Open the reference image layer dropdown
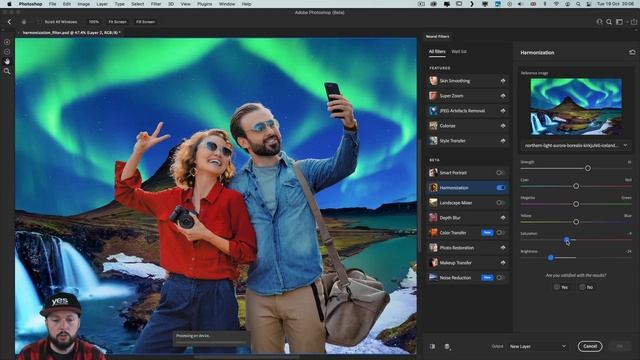This screenshot has width=640, height=360. [575, 145]
